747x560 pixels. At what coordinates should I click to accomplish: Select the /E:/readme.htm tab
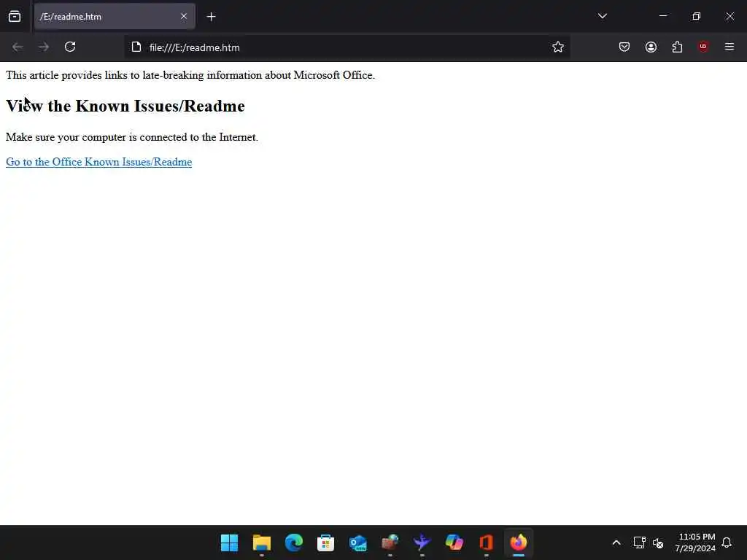115,17
